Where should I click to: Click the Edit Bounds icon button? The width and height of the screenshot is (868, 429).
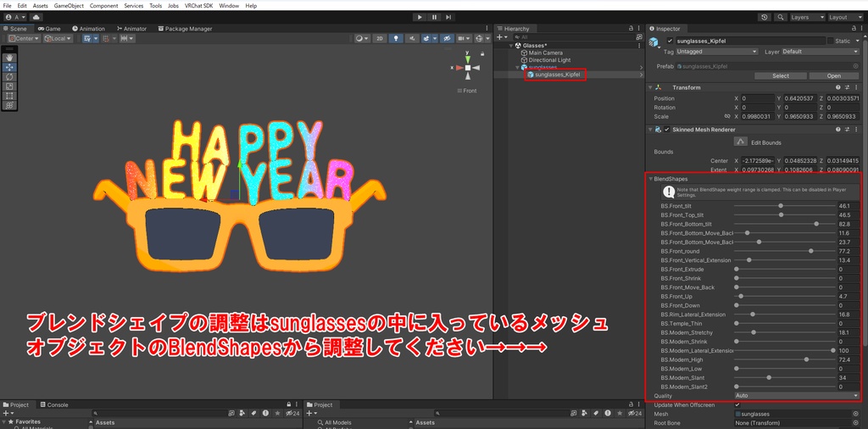(741, 142)
